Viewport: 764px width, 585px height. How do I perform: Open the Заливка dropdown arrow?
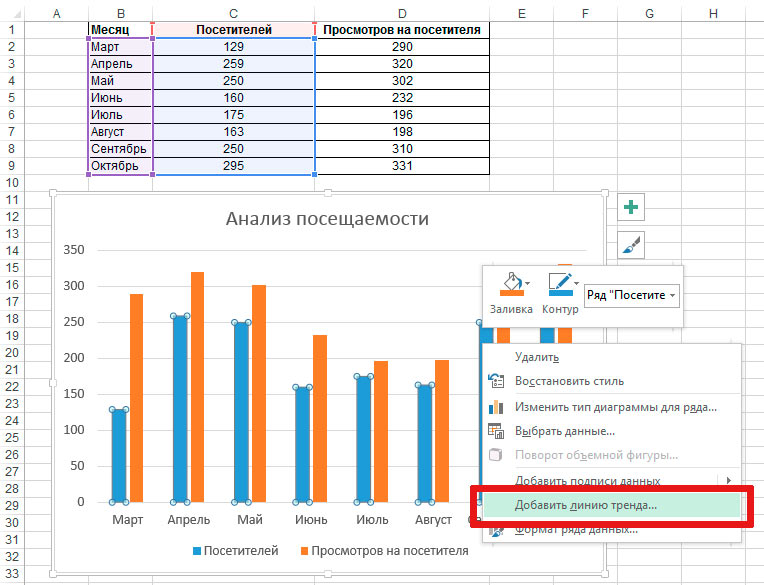(x=527, y=283)
